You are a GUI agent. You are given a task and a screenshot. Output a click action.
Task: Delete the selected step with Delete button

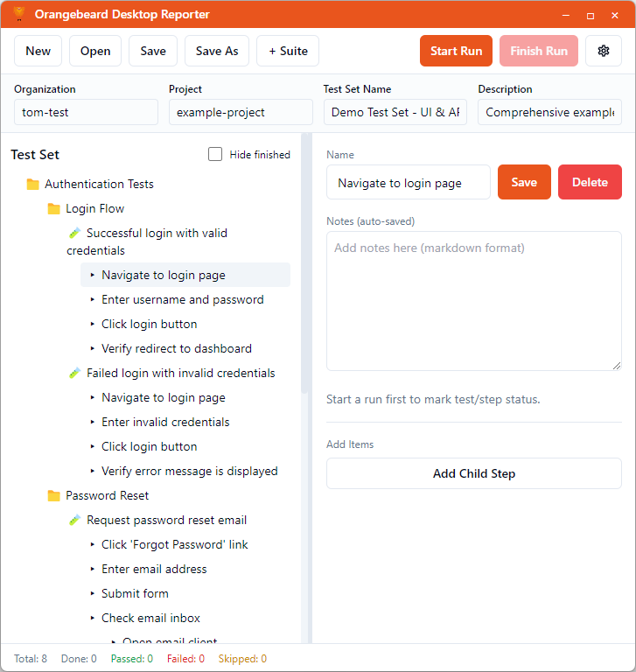coord(589,182)
